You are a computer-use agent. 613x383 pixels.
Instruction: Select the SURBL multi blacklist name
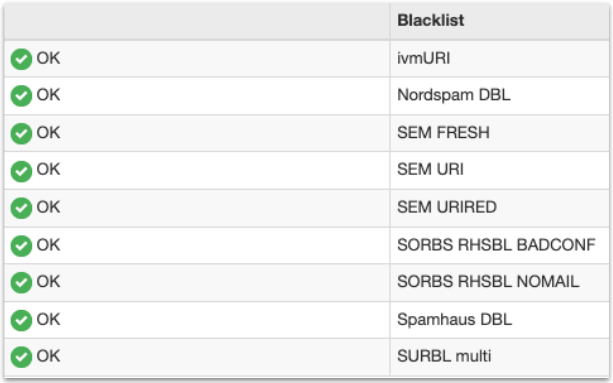coord(444,356)
